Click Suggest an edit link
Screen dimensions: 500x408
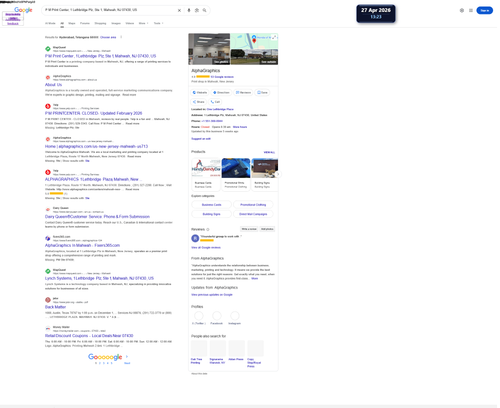(201, 139)
